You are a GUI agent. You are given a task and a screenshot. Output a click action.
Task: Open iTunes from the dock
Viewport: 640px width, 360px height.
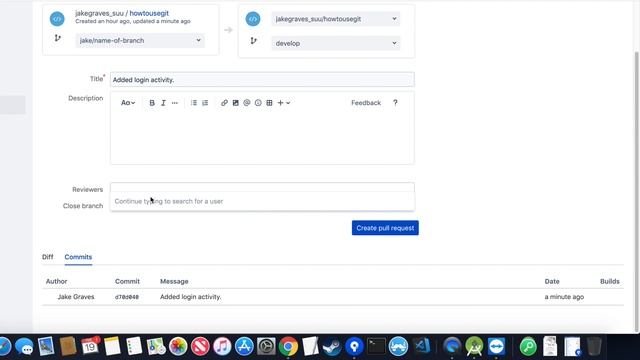tap(222, 347)
